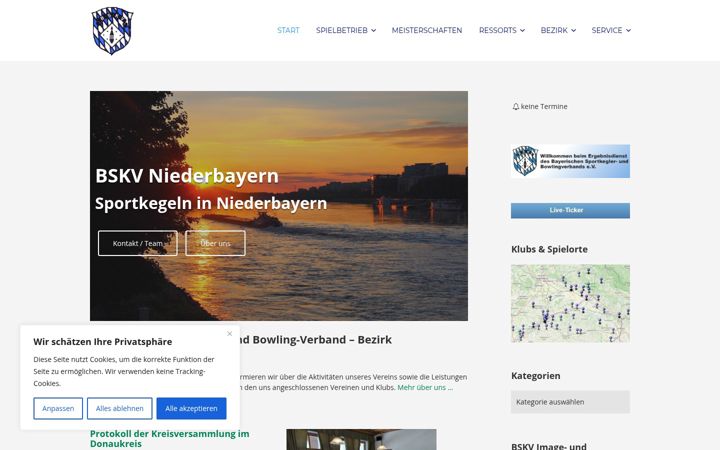Viewport: 720px width, 450px height.
Task: Close the cookie privacy notice
Action: [x=230, y=334]
